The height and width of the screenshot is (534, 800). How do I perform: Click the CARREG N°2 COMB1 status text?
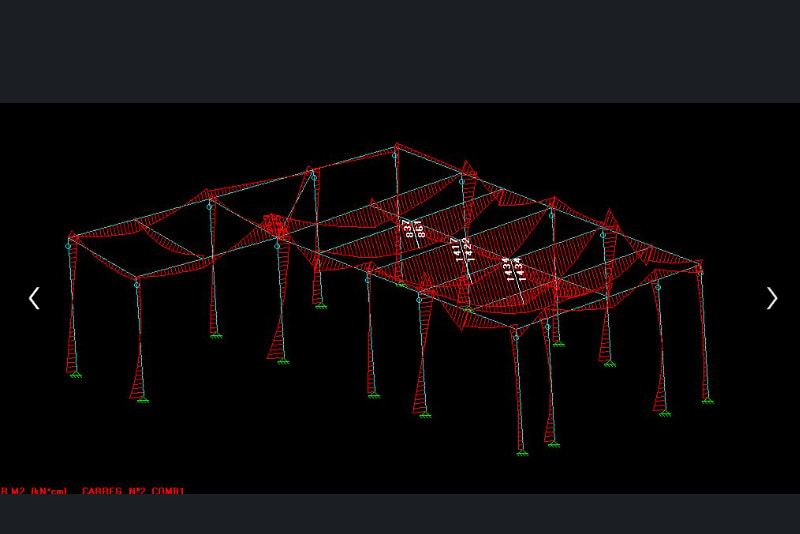point(133,491)
